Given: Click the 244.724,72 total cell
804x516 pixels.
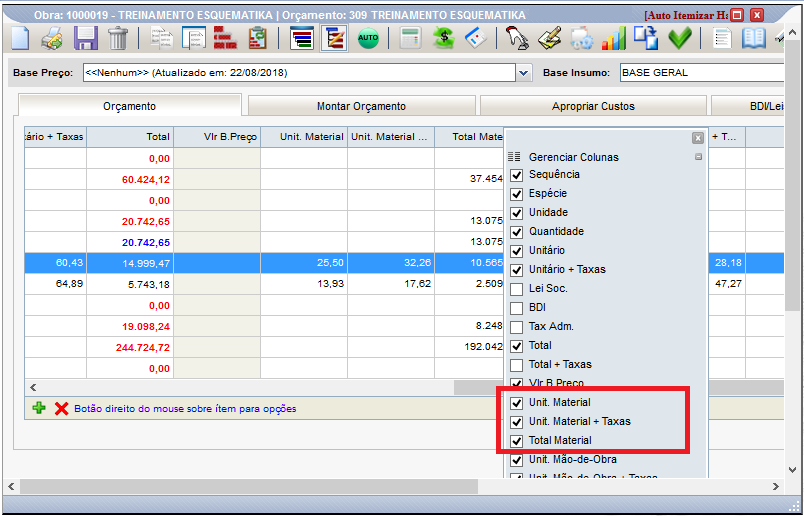Looking at the screenshot, I should click(130, 347).
